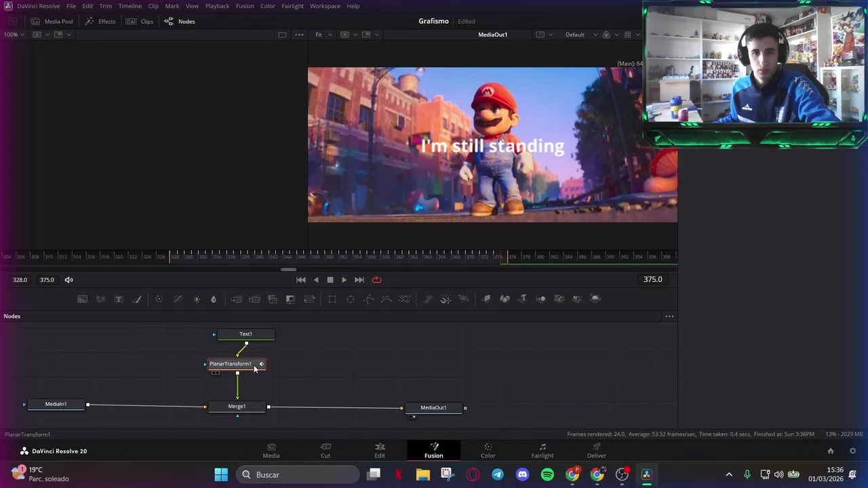This screenshot has width=868, height=488.
Task: Open Spotify from the taskbar
Action: click(x=547, y=474)
